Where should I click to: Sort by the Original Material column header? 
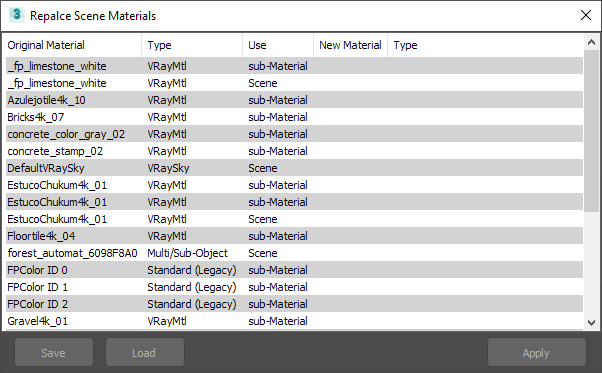pyautogui.click(x=73, y=45)
